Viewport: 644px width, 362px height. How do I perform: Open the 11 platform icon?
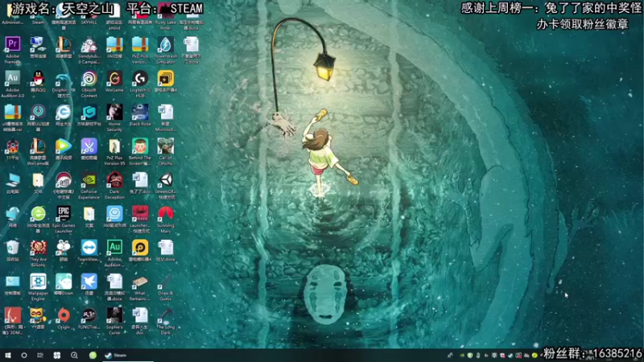tap(13, 146)
